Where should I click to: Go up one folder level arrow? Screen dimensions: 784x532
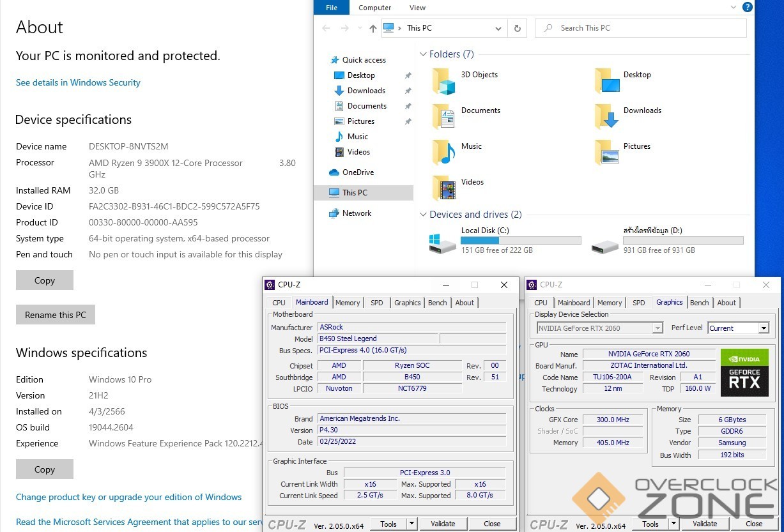pos(373,28)
